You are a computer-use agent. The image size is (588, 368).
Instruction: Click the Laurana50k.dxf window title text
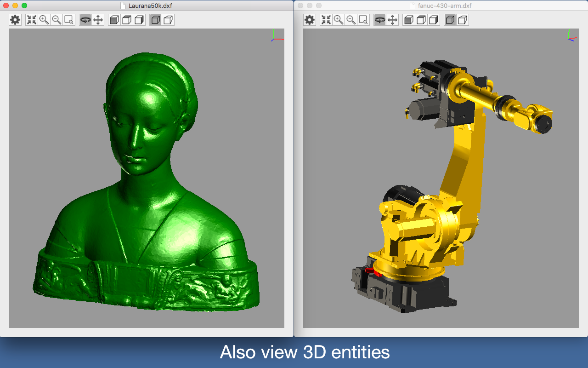click(x=150, y=6)
